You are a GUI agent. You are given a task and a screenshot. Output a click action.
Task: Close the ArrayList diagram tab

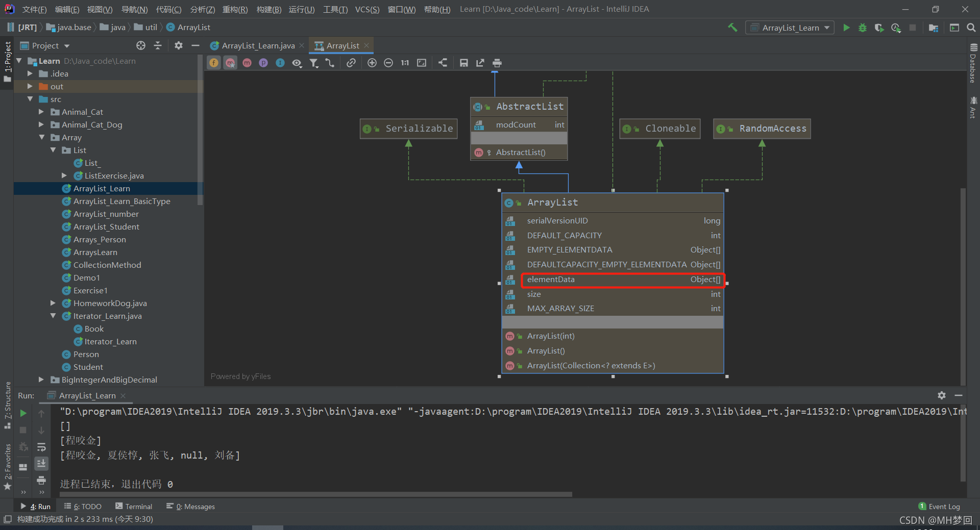tap(366, 45)
